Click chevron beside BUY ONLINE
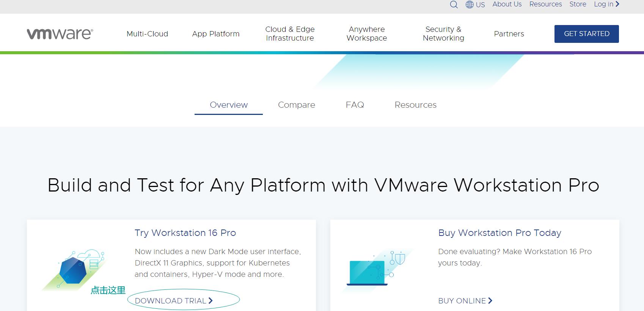This screenshot has height=311, width=644. (490, 301)
